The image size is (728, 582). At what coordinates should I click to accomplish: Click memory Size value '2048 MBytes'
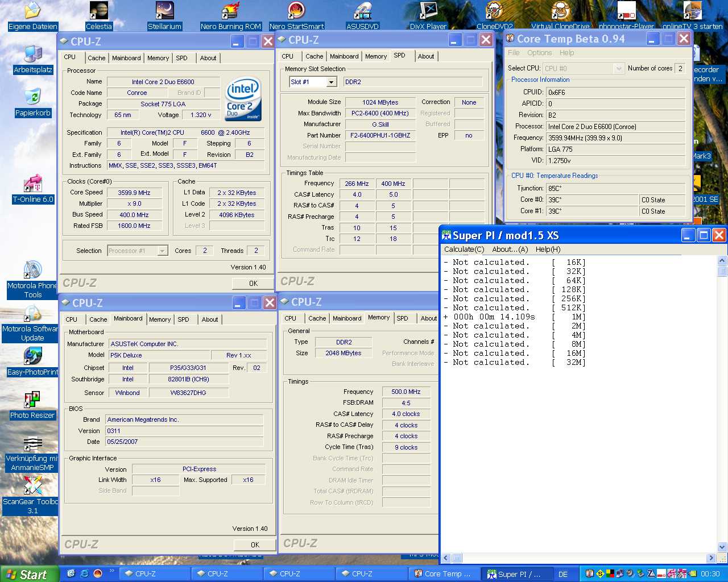pos(344,353)
